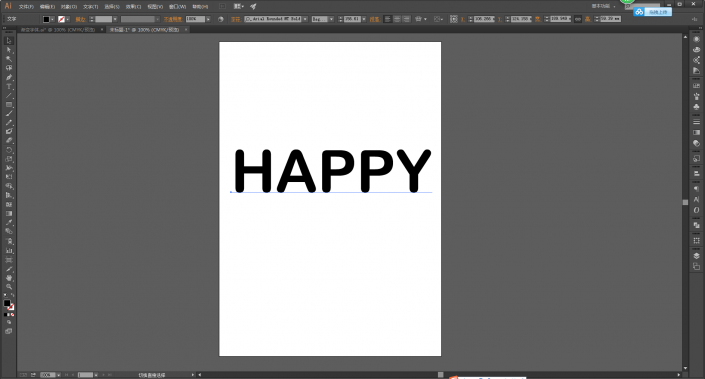Open the zoom level dropdown at bottom
Viewport: 705px width, 379px height.
58,375
